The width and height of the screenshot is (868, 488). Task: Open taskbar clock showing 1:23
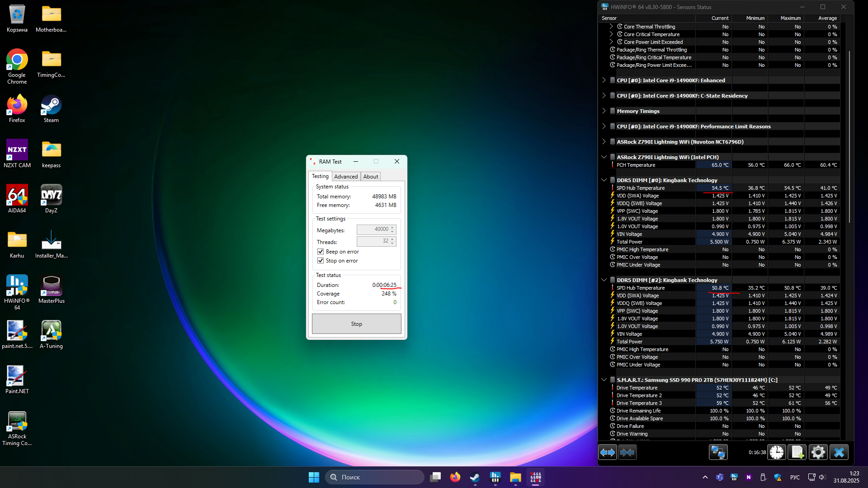(846, 477)
